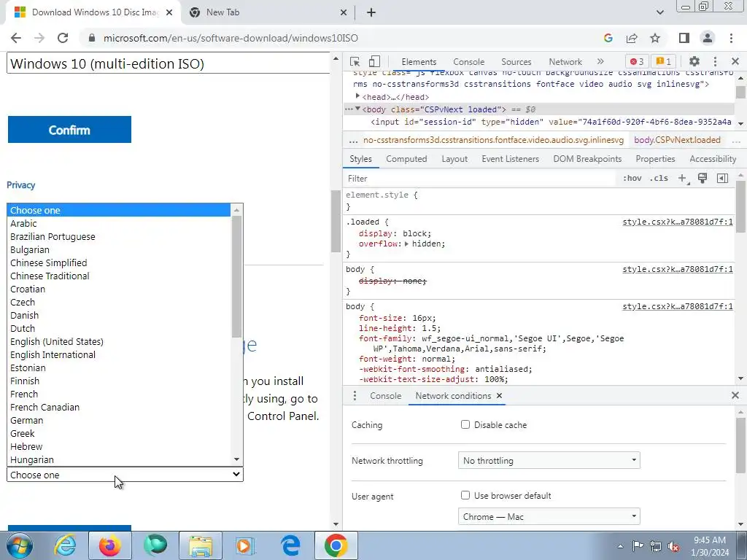Open Network throttling dropdown

549,461
